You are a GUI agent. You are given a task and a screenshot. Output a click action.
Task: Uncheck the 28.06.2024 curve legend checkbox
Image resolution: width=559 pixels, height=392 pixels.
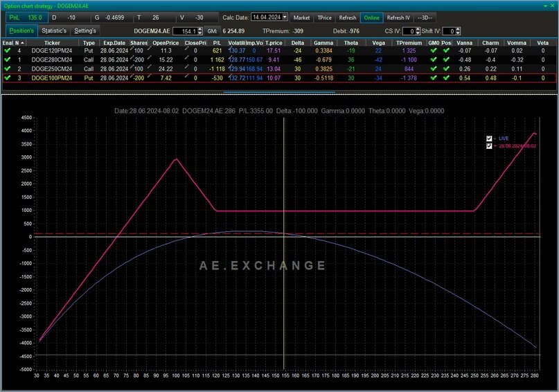(x=489, y=146)
